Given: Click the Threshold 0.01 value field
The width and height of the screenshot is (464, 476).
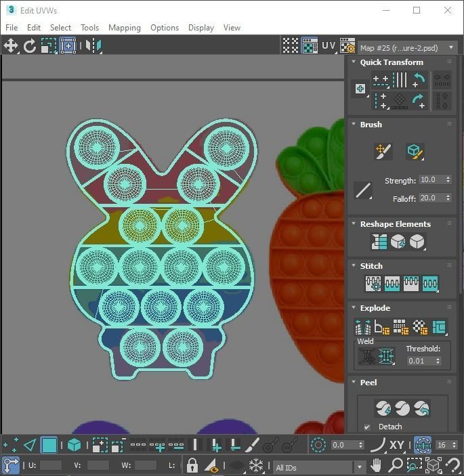Looking at the screenshot, I should [421, 361].
